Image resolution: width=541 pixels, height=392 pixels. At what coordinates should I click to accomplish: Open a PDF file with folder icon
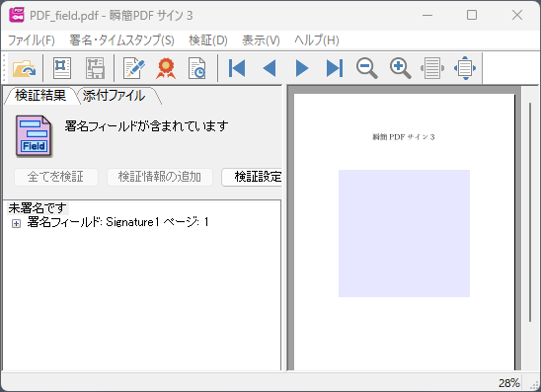[x=24, y=68]
